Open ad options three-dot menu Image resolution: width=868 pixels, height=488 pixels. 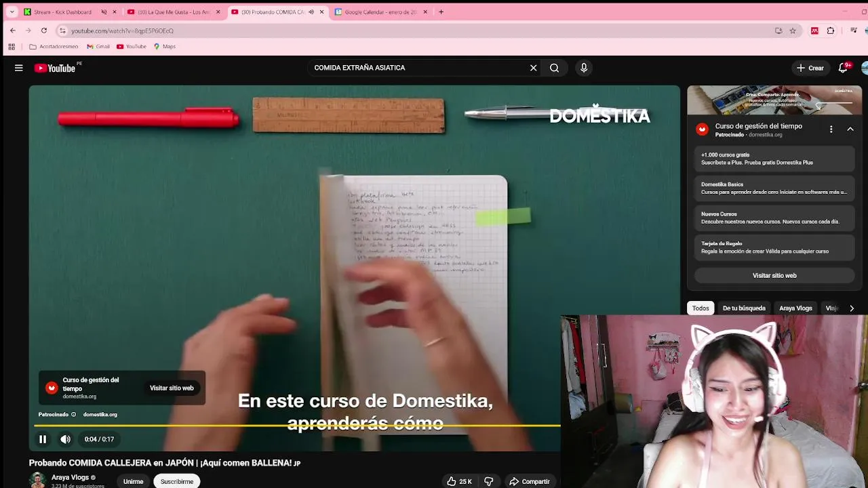831,129
